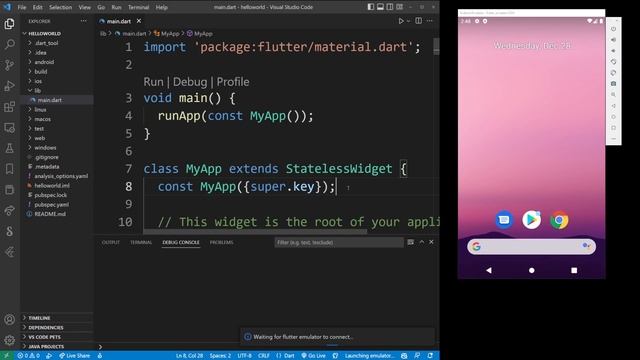This screenshot has height=360, width=640.
Task: Open pubspec.yaml in explorer
Action: coord(51,204)
